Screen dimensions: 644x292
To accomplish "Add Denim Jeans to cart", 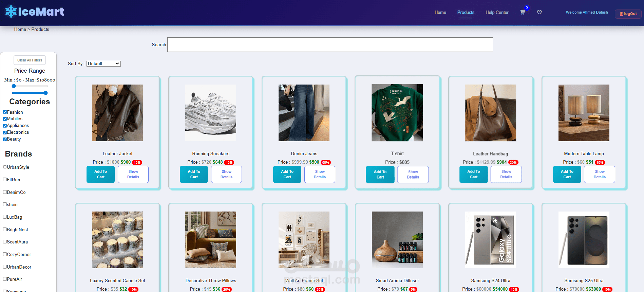I will 287,174.
